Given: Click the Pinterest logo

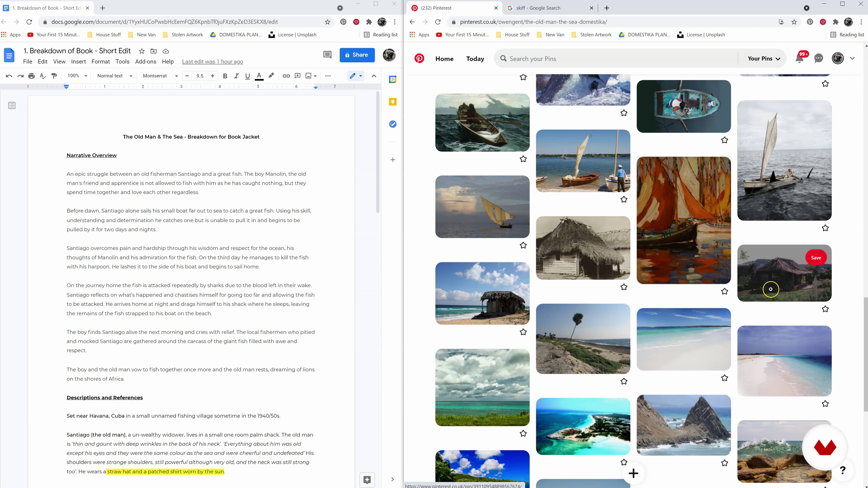Looking at the screenshot, I should point(419,59).
